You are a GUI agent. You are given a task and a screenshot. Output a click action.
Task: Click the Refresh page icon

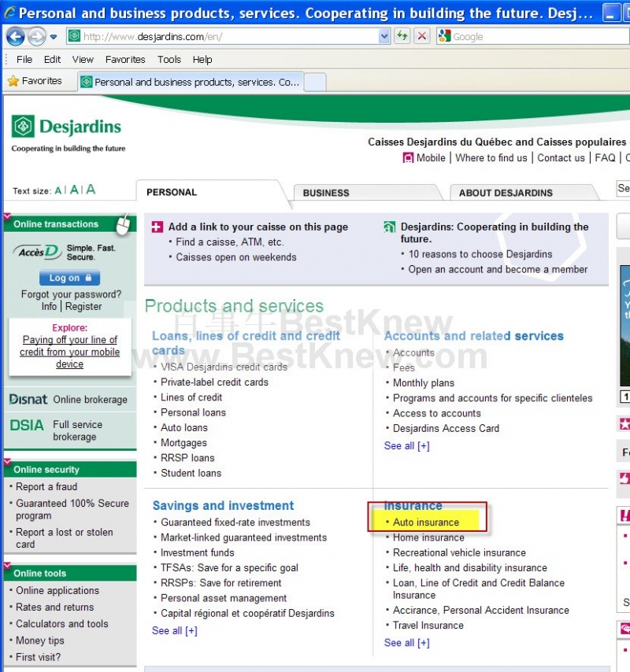point(402,36)
